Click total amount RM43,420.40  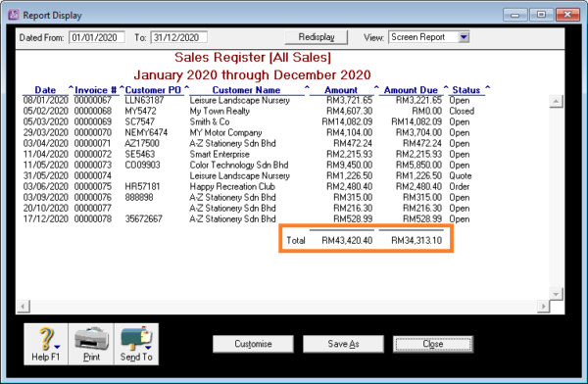(x=347, y=240)
